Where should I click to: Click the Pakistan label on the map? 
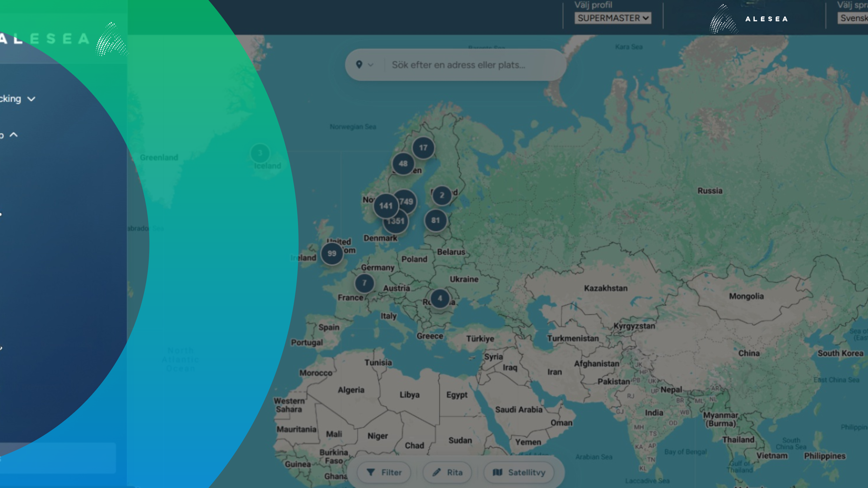(614, 382)
